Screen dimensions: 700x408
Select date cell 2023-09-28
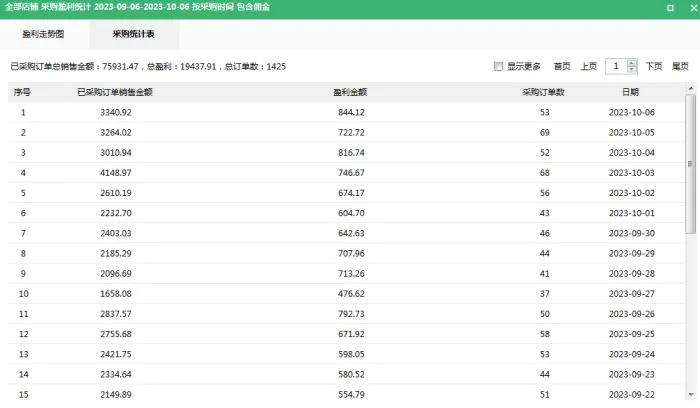point(632,274)
